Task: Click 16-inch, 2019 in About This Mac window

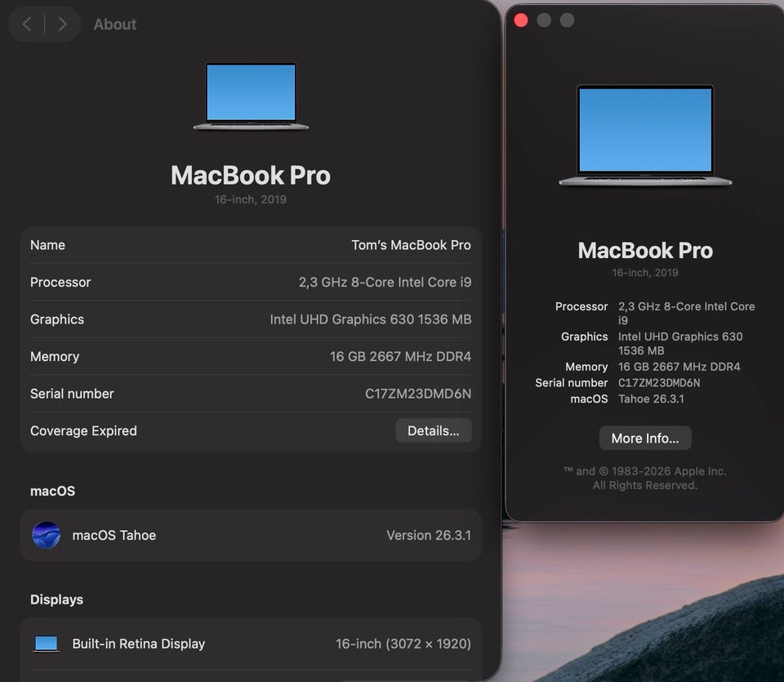Action: 645,273
